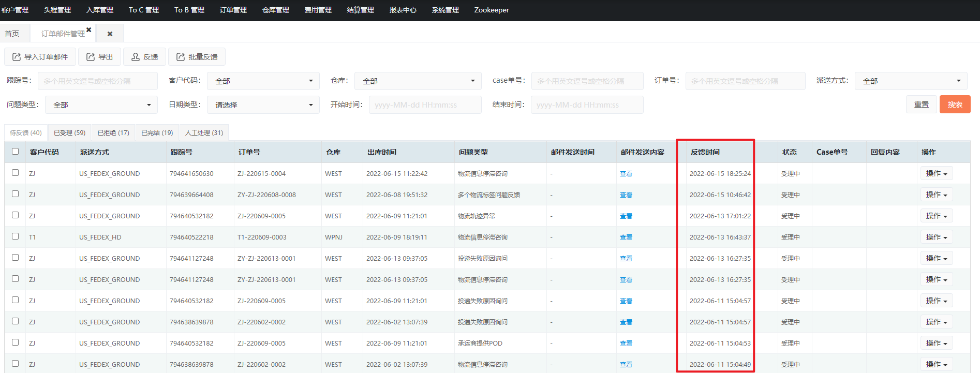Open 操作 dropdown for ZJ-220615-0004 row
The image size is (980, 373).
(x=936, y=173)
